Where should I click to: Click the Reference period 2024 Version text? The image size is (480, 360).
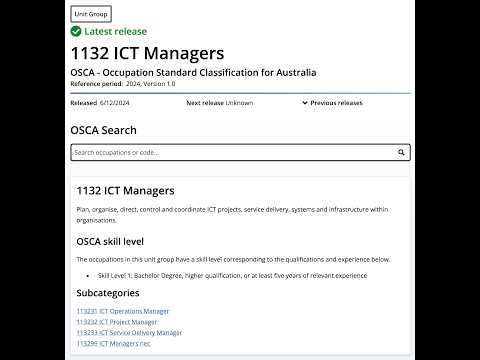tap(123, 84)
